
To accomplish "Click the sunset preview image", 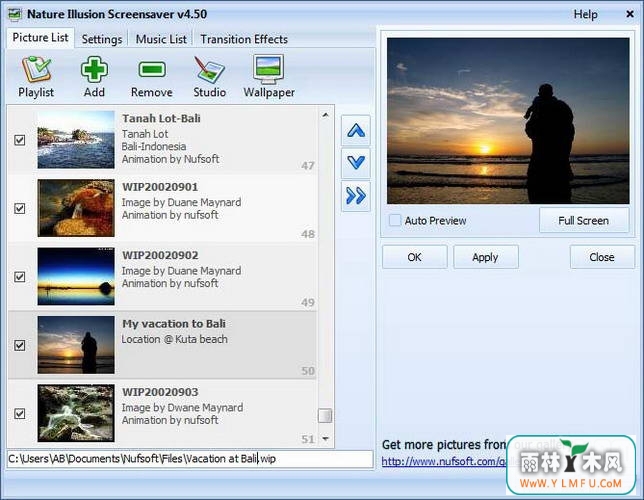I will click(508, 121).
